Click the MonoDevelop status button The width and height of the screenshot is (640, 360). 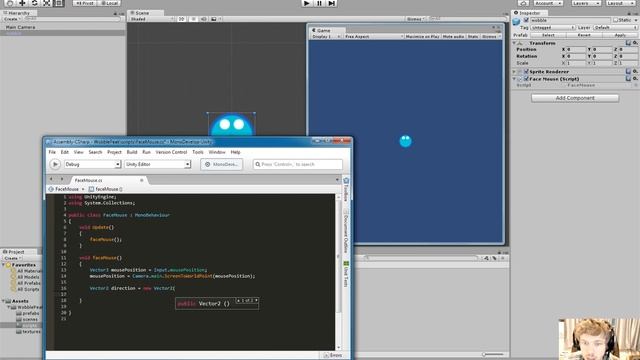point(222,164)
